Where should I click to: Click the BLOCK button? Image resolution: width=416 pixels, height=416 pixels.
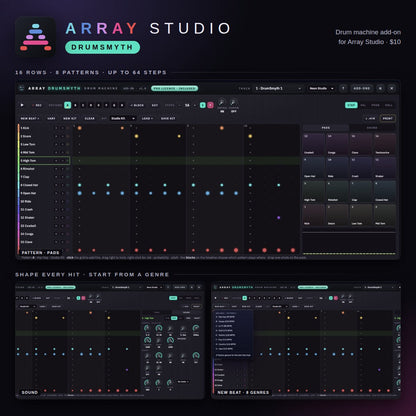pos(137,105)
